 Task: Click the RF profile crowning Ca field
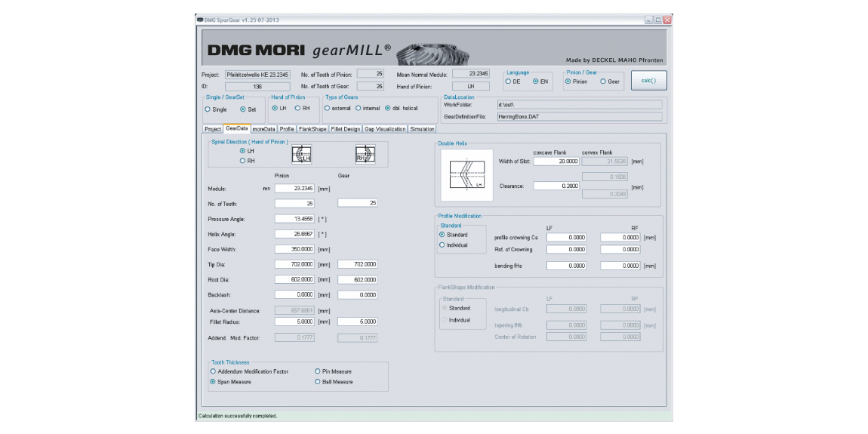620,237
